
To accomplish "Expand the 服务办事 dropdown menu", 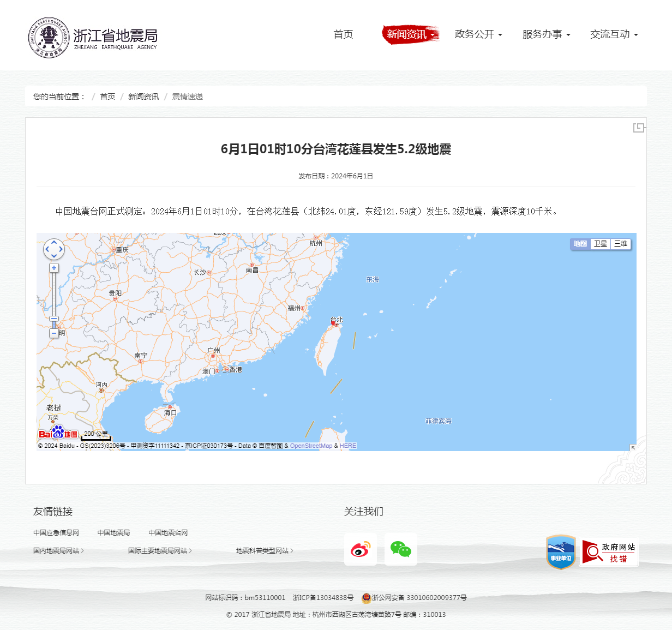I will click(545, 34).
